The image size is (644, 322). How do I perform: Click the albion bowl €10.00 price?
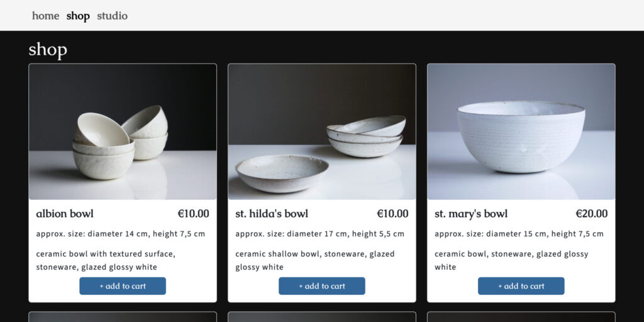pos(193,214)
